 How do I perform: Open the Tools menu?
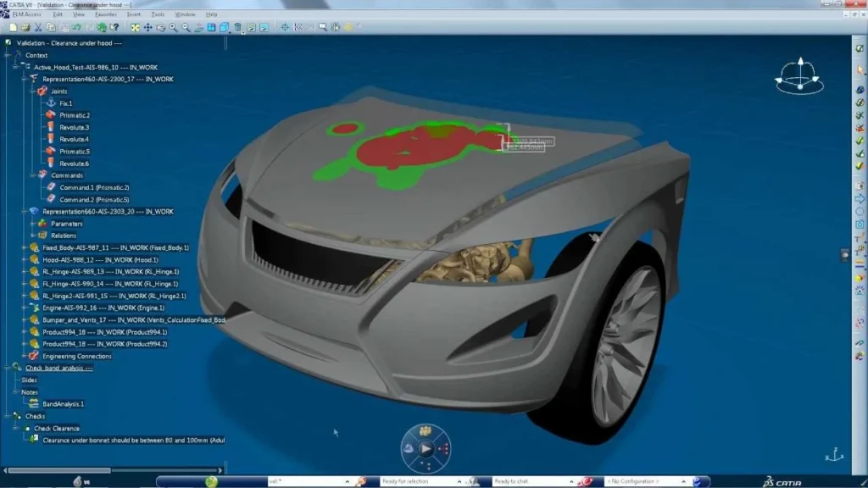pyautogui.click(x=158, y=14)
